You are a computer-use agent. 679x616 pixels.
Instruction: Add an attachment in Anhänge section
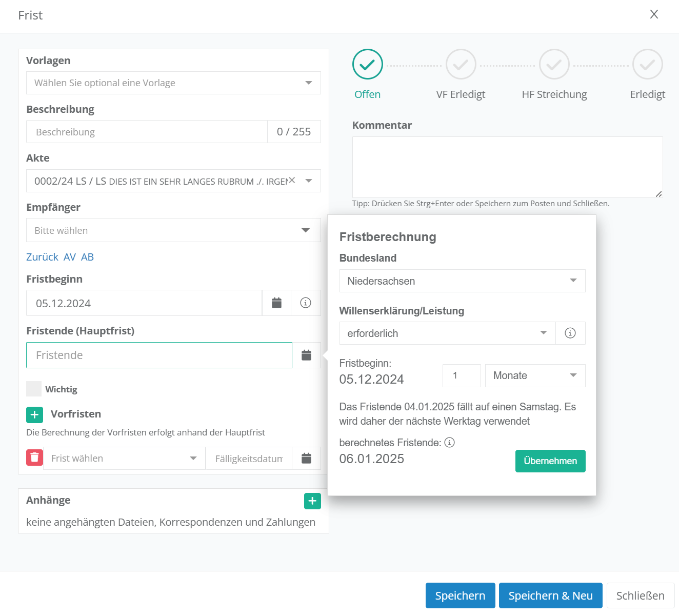coord(312,501)
